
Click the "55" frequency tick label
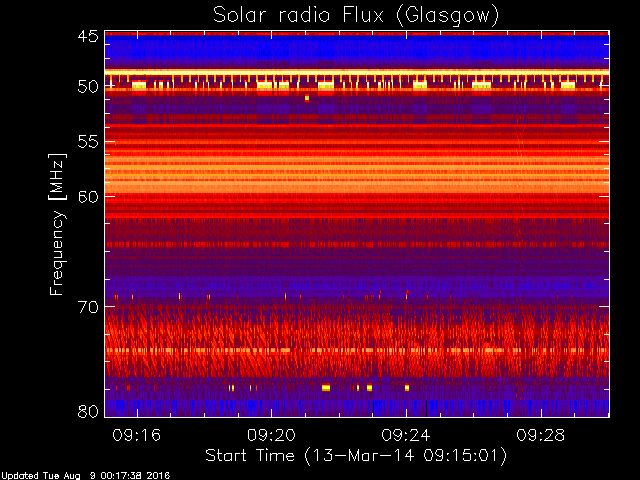click(88, 142)
